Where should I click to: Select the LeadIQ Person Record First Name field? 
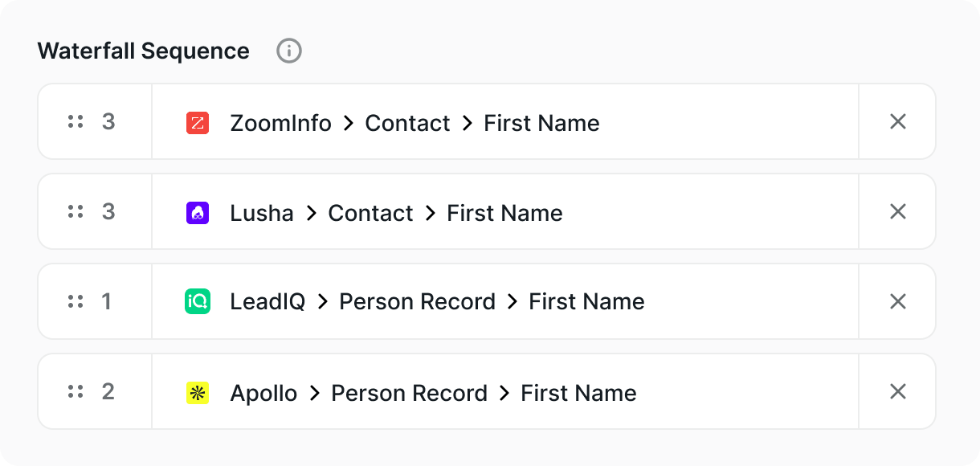point(437,302)
